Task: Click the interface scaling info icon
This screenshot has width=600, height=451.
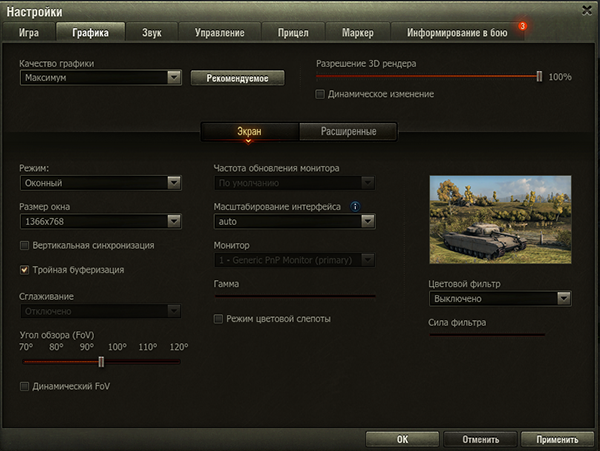Action: click(355, 207)
